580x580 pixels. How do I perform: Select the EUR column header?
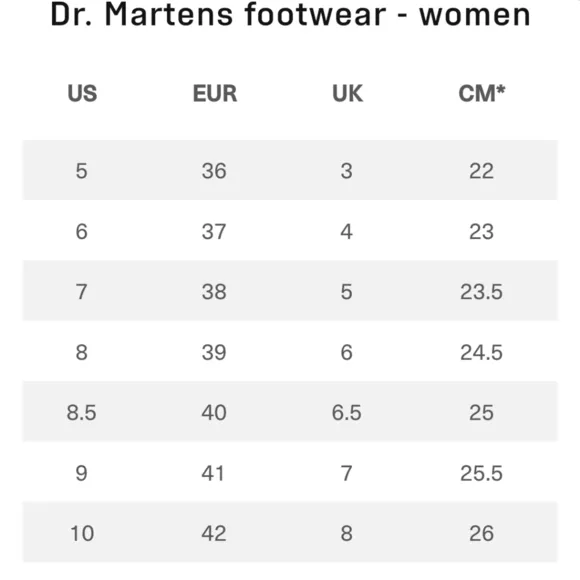coord(215,93)
